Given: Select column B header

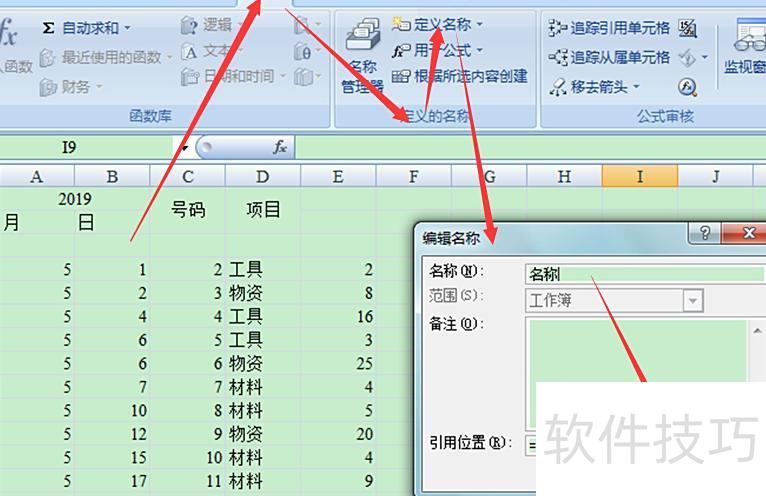Looking at the screenshot, I should tap(112, 176).
